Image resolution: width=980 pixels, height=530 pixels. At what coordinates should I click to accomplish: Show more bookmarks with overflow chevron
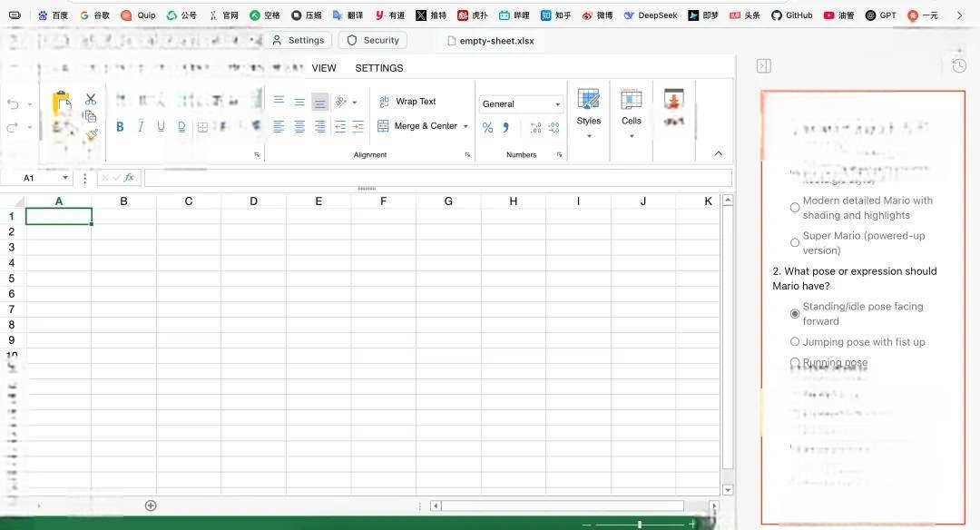click(959, 15)
